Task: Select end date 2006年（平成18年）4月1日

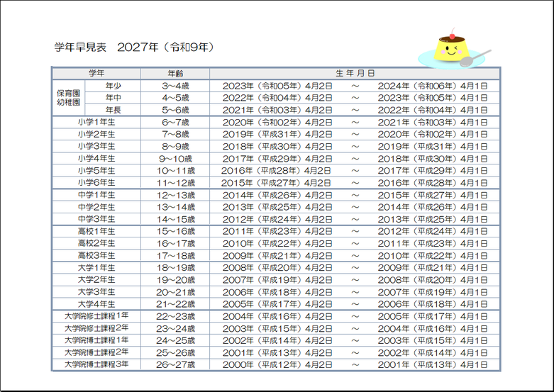Action: (433, 304)
